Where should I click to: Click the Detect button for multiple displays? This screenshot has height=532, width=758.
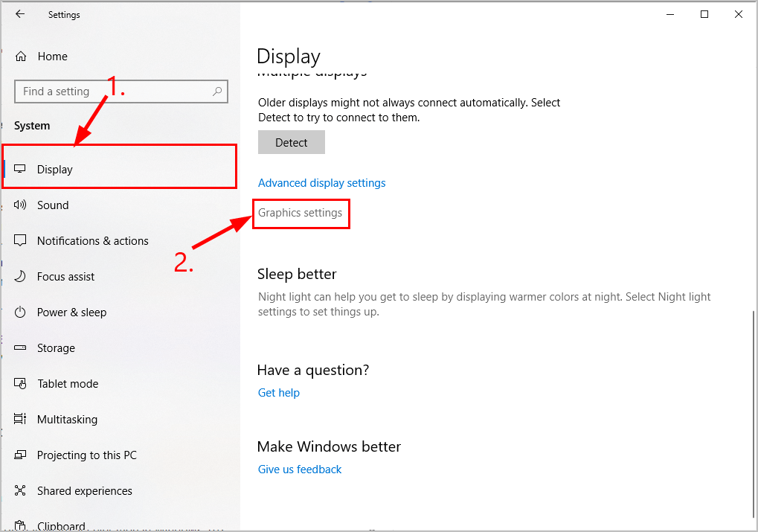[291, 142]
